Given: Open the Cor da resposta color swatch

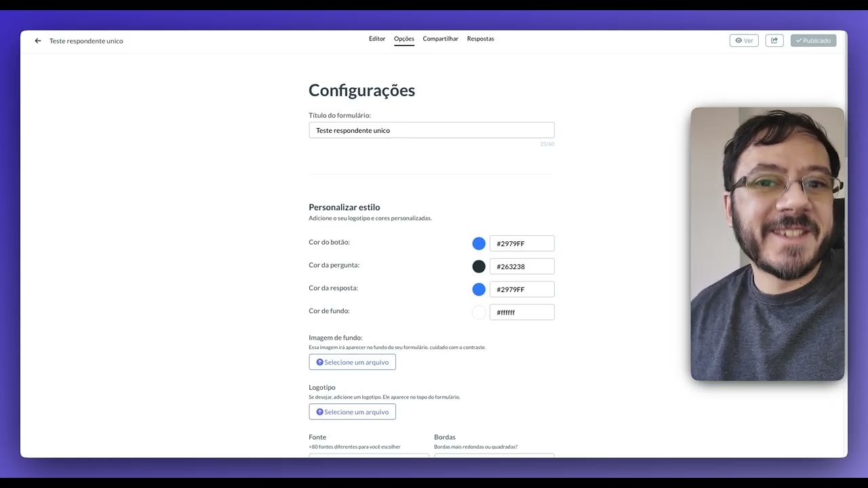Looking at the screenshot, I should point(479,289).
